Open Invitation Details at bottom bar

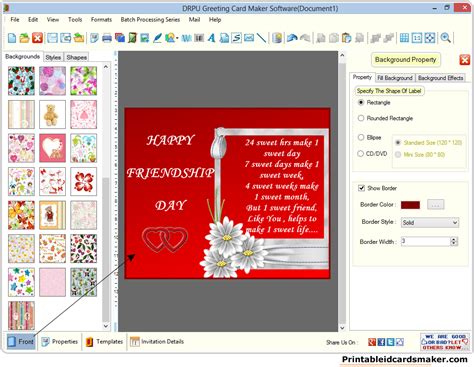click(157, 342)
